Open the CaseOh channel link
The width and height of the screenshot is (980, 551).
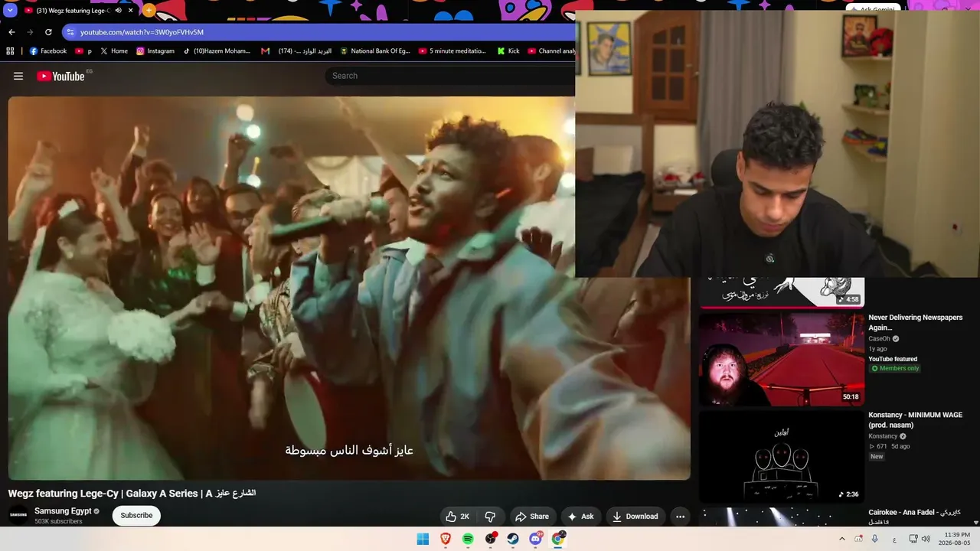click(880, 339)
